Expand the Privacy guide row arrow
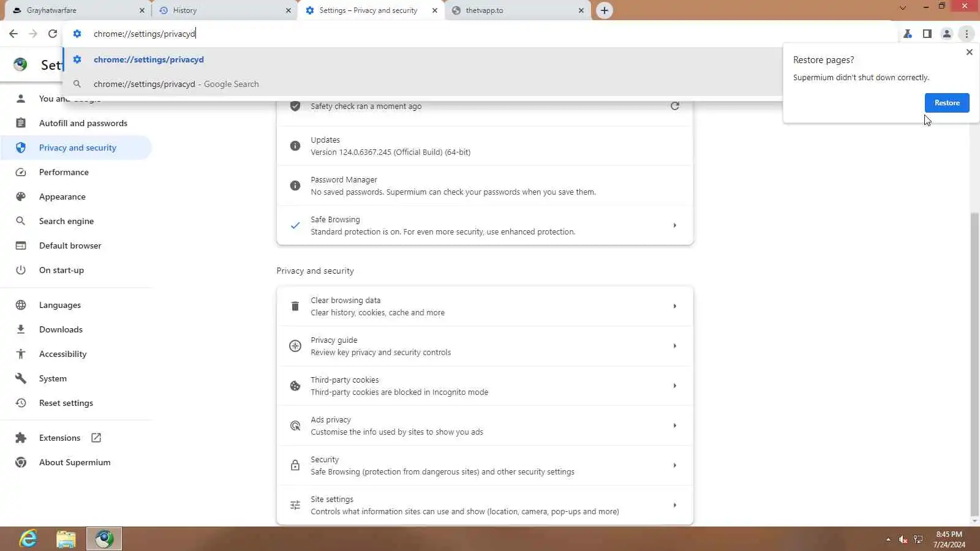980x551 pixels. click(x=675, y=346)
